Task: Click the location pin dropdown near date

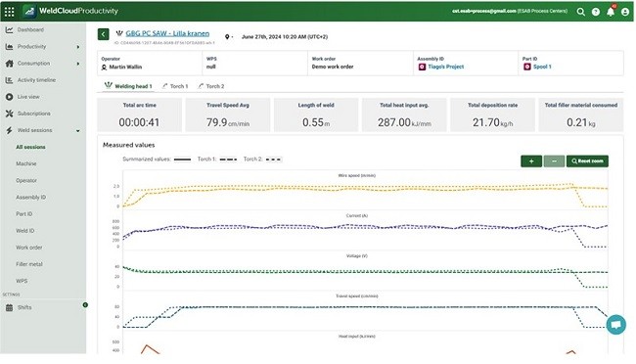Action: (x=229, y=37)
